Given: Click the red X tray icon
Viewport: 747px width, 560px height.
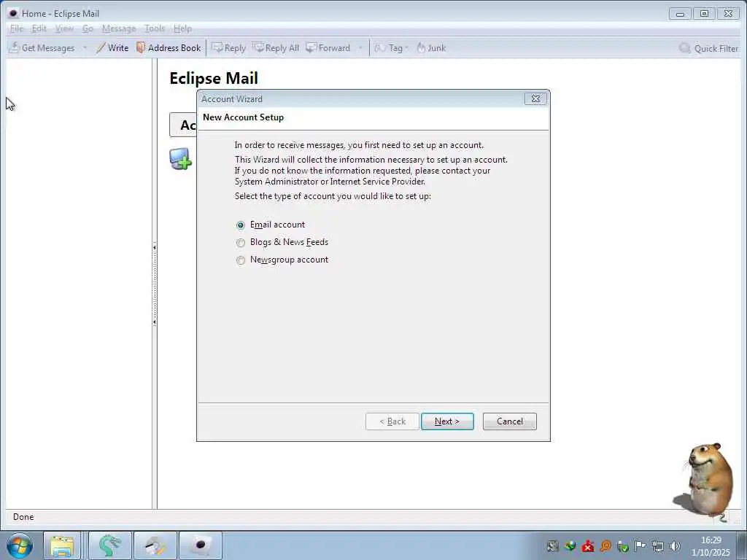Looking at the screenshot, I should 588,546.
